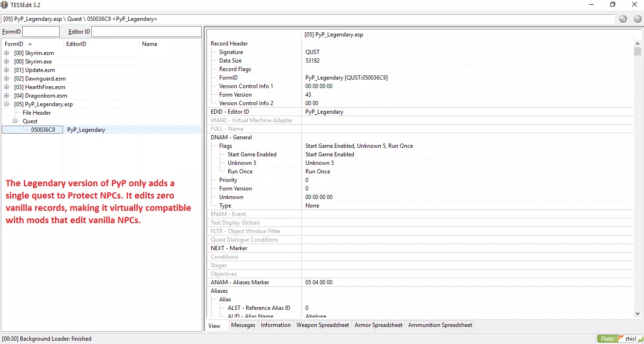The width and height of the screenshot is (644, 344).
Task: Select the EDID - Editor ID row
Action: pyautogui.click(x=420, y=112)
